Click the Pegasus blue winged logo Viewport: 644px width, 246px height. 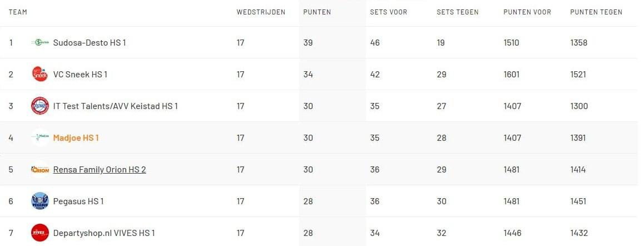[x=40, y=201]
